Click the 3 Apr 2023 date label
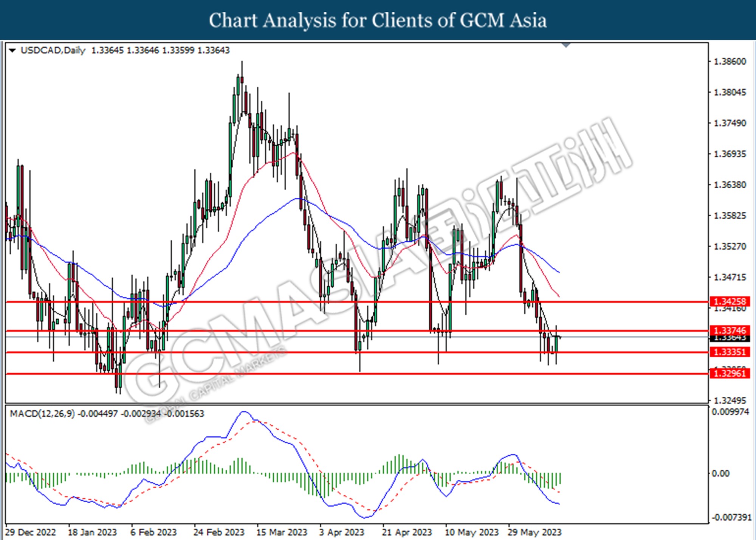The width and height of the screenshot is (756, 540). [341, 532]
